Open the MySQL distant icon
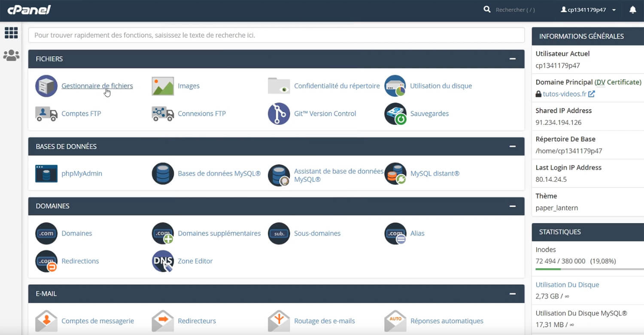 (395, 174)
